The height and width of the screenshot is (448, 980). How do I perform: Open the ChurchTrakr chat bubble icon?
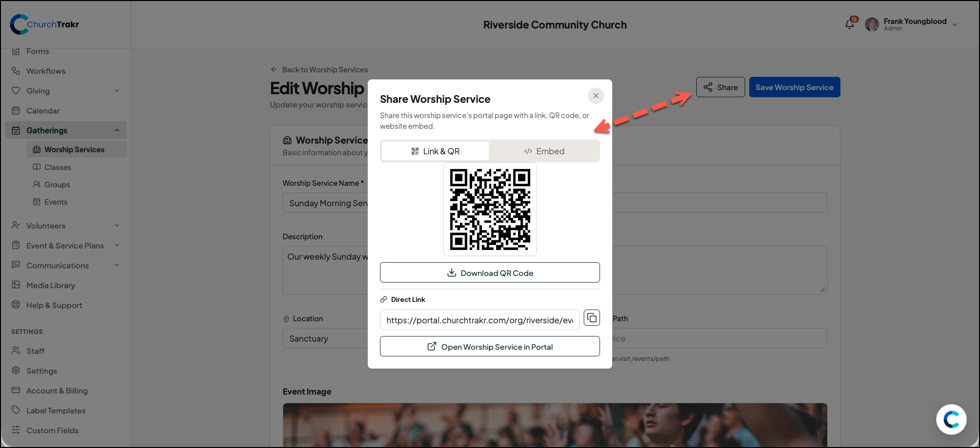click(951, 419)
